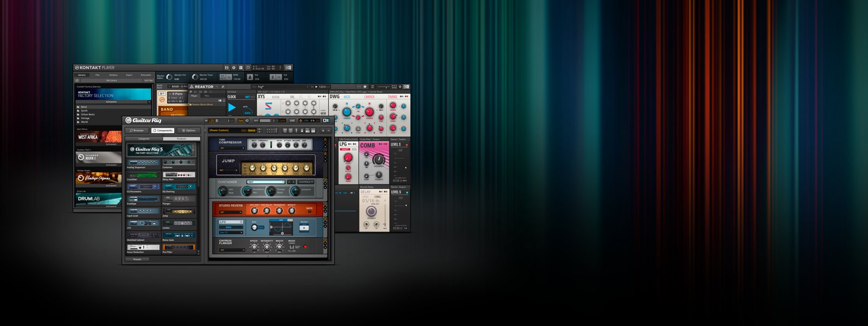This screenshot has width=868, height=326.
Task: Click the large red Carrier knob on DWG block
Action: (x=369, y=112)
